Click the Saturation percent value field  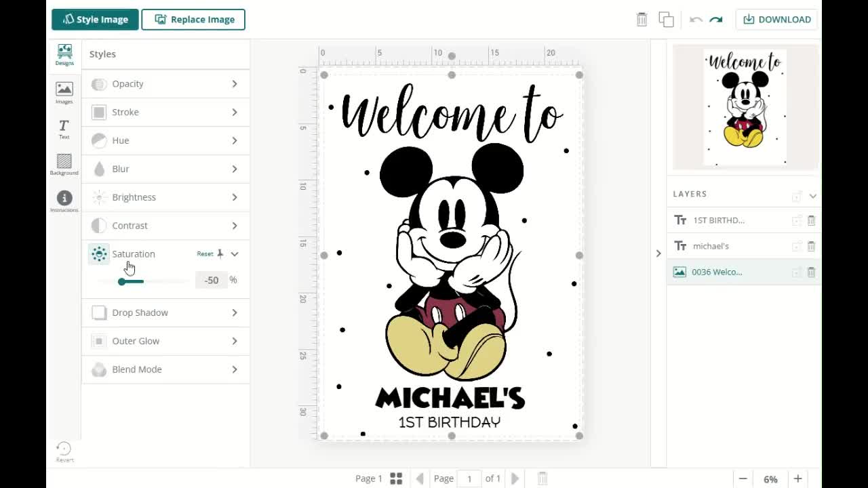pos(212,280)
